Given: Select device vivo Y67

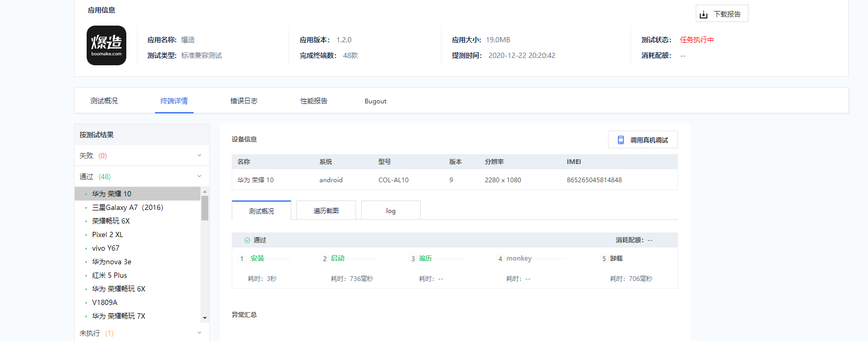Looking at the screenshot, I should (138, 248).
